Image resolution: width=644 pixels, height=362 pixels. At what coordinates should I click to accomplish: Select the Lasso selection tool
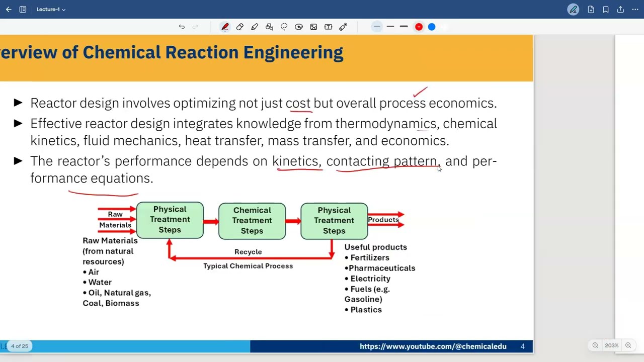[x=284, y=27]
